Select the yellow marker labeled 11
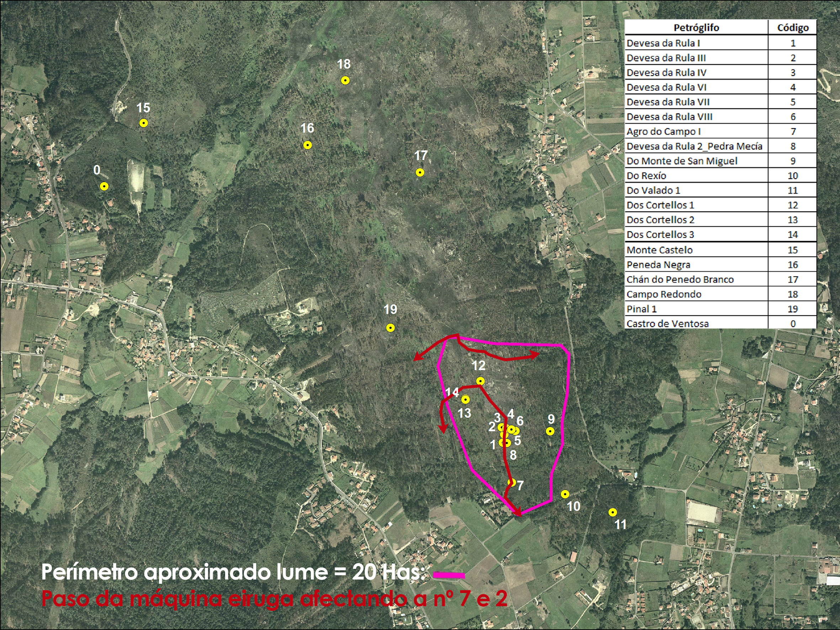The height and width of the screenshot is (630, 840). [x=612, y=512]
